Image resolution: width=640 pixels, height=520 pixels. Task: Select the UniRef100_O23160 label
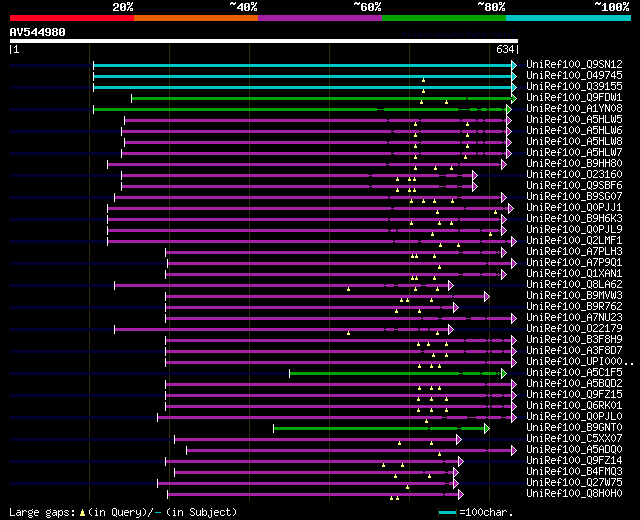click(574, 174)
